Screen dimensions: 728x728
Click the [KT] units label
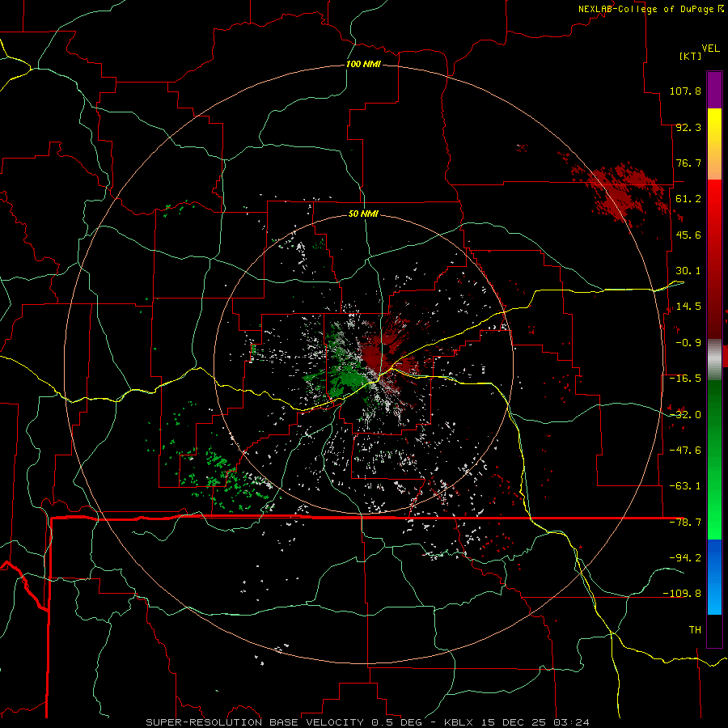click(x=691, y=56)
